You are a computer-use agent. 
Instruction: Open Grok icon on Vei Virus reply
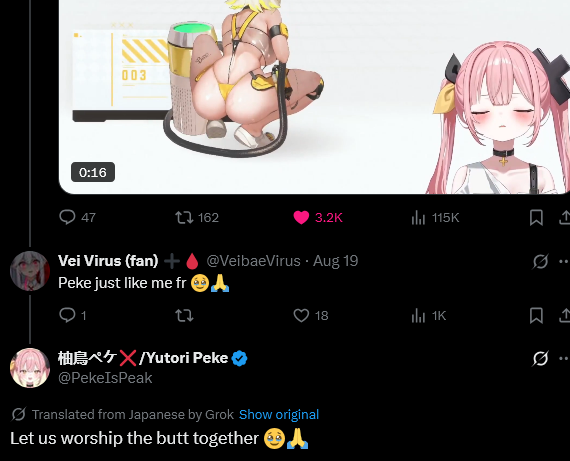tap(540, 261)
